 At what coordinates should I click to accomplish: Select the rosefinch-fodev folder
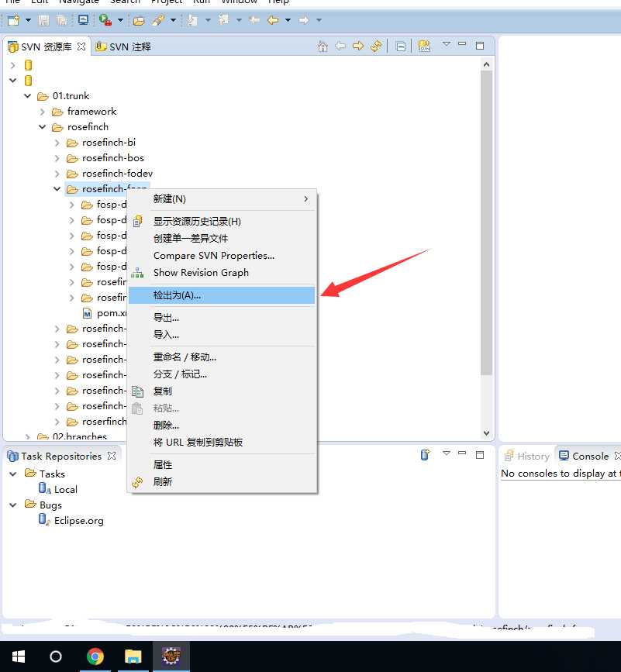click(117, 174)
